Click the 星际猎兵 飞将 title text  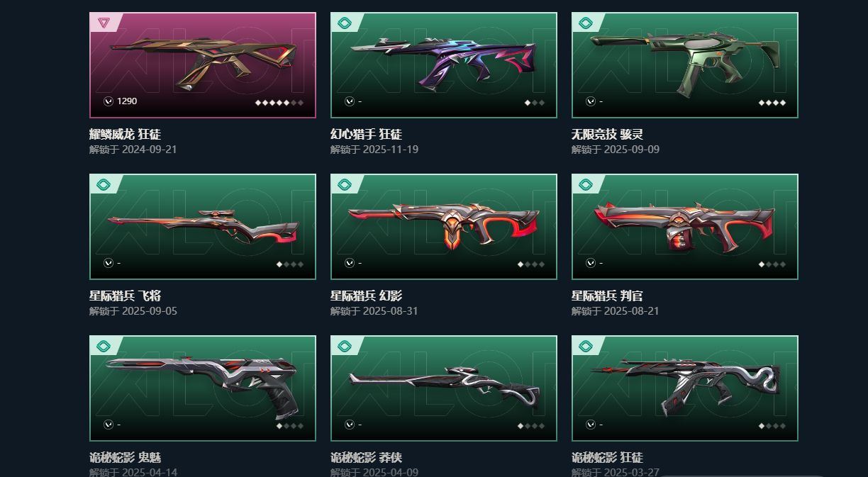coord(126,296)
